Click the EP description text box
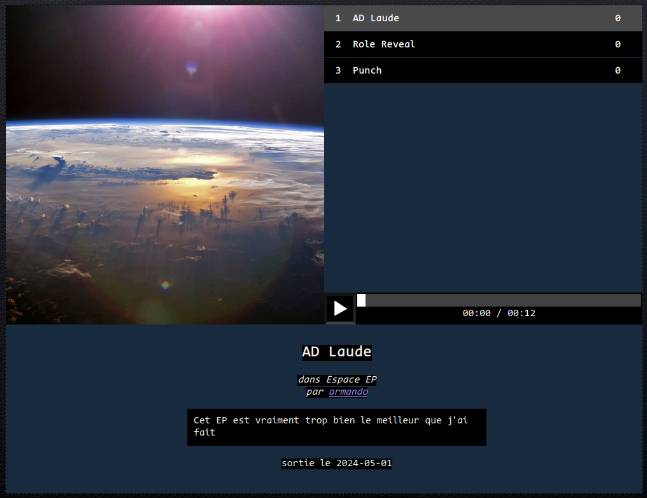 pyautogui.click(x=336, y=427)
